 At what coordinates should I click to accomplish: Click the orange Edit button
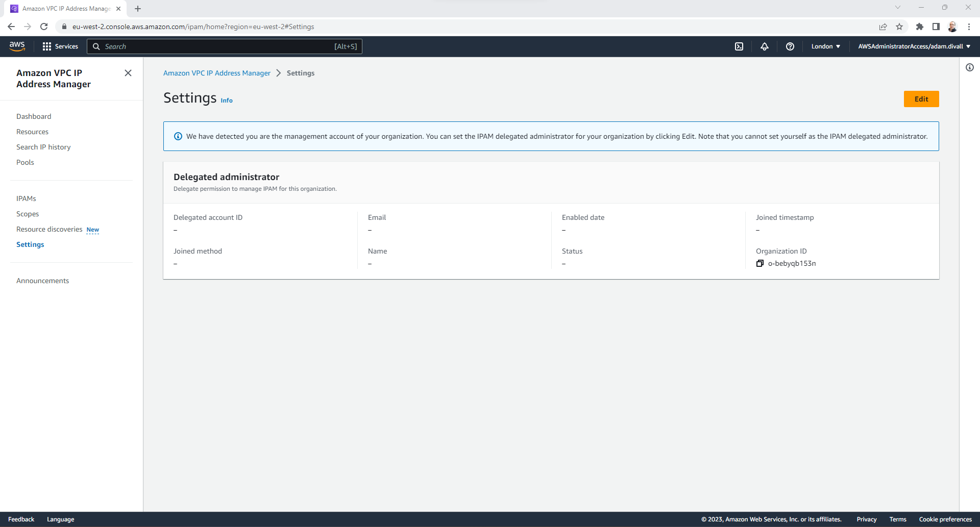point(921,99)
